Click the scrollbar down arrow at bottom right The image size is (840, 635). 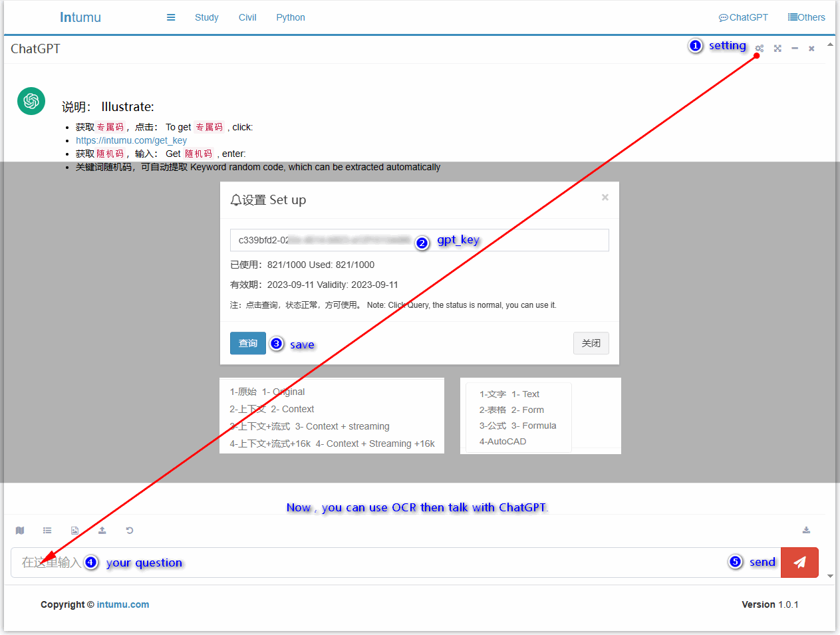(x=830, y=576)
